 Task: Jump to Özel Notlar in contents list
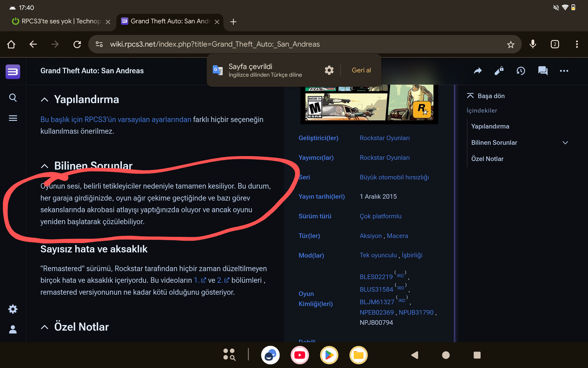coord(487,159)
